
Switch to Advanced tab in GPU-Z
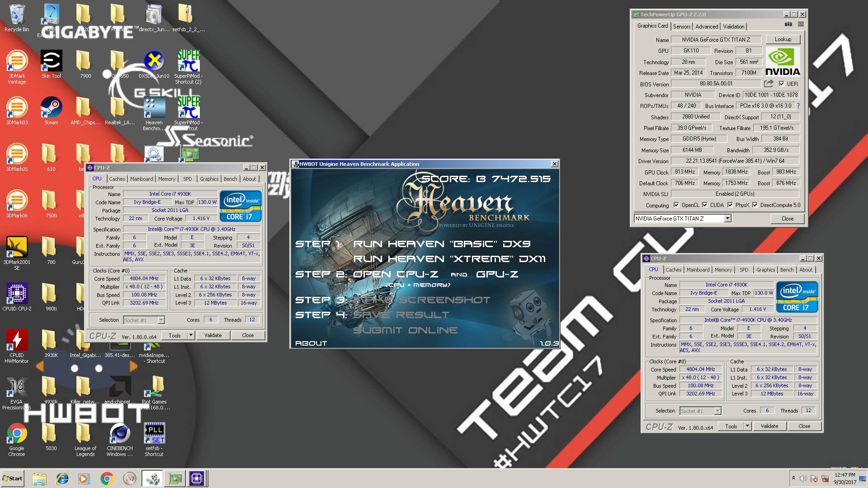tap(707, 27)
